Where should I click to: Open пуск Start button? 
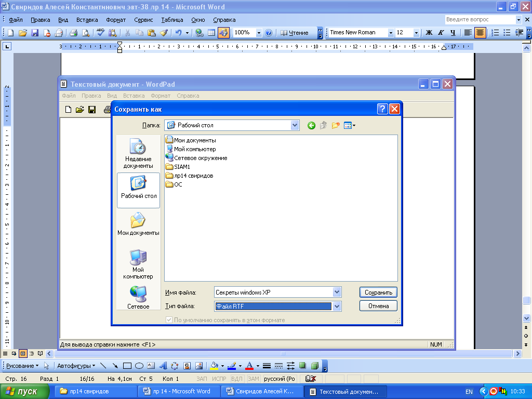pyautogui.click(x=24, y=391)
